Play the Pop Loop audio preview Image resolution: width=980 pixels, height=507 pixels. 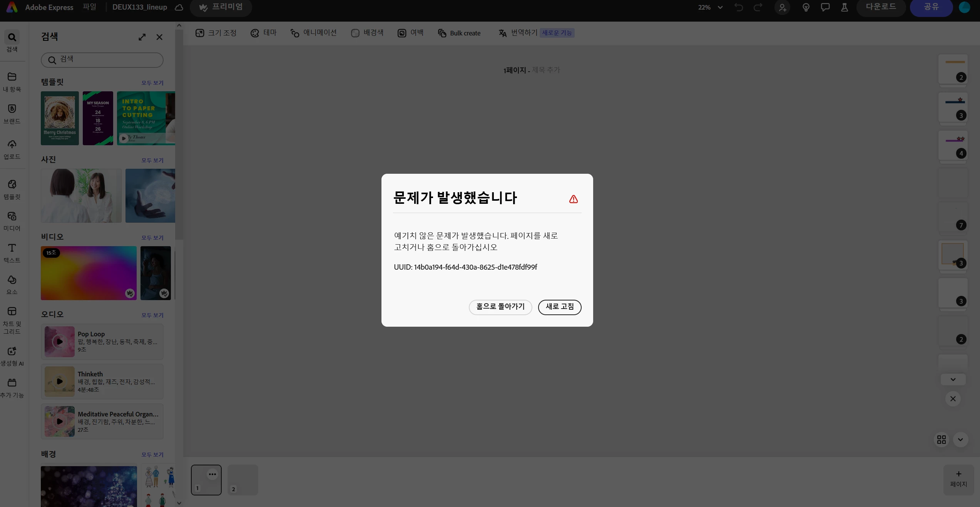60,342
